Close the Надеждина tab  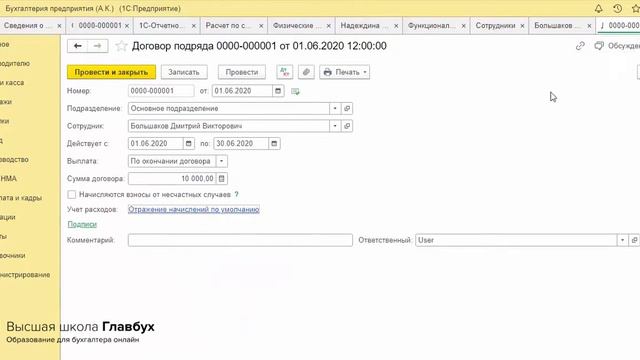tap(396, 26)
